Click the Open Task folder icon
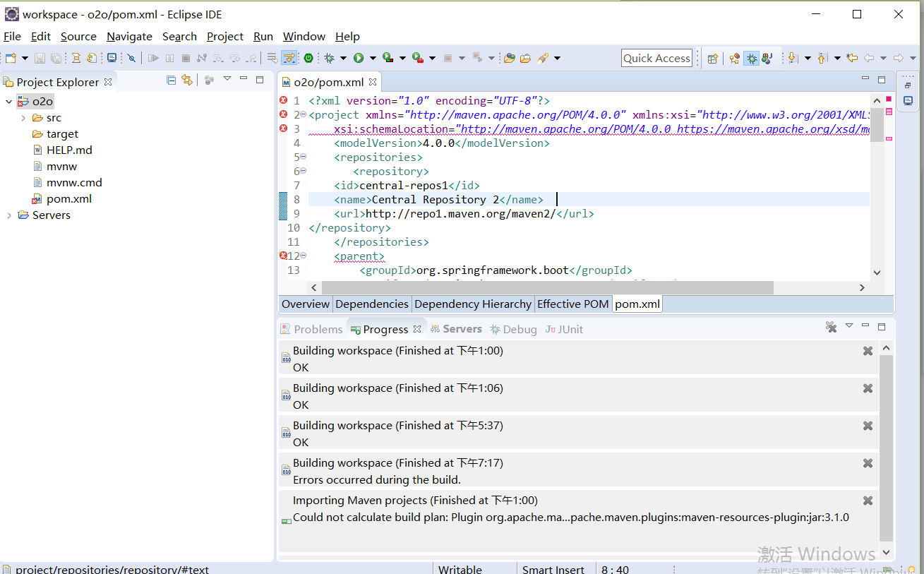 (x=525, y=58)
